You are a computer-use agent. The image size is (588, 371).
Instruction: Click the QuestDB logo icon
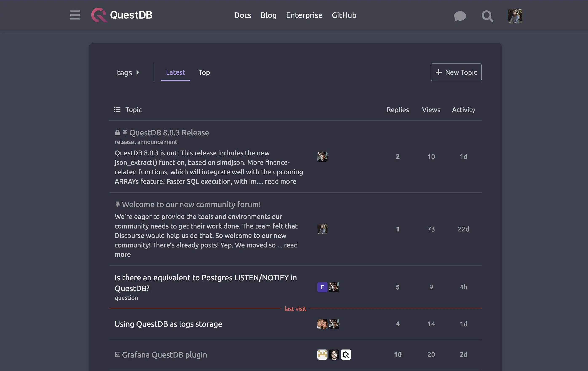coord(99,15)
